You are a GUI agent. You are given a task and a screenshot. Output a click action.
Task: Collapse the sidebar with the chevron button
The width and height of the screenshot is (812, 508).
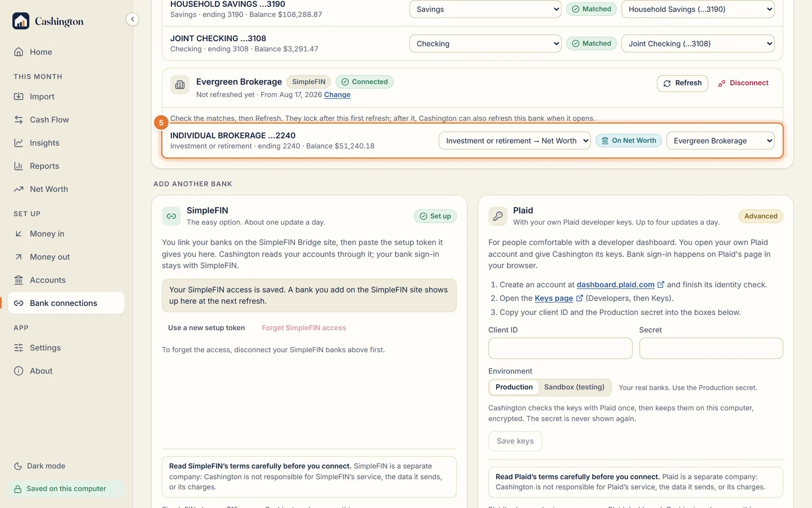click(133, 19)
